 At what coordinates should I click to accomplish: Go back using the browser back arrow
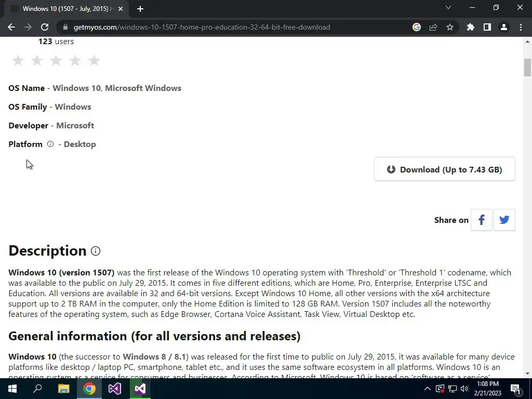coord(11,27)
